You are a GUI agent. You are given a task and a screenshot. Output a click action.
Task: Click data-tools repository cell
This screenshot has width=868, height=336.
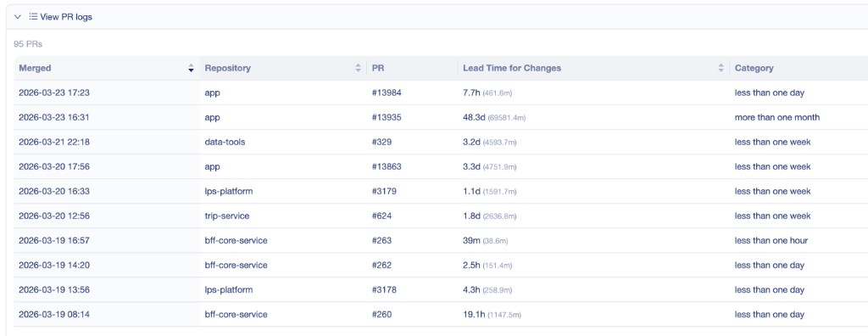[x=225, y=142]
